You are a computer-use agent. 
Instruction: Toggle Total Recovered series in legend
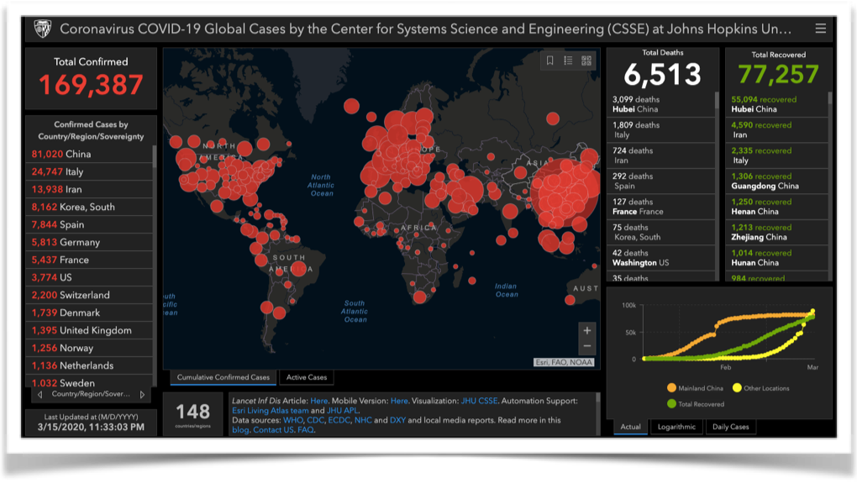[x=696, y=404]
